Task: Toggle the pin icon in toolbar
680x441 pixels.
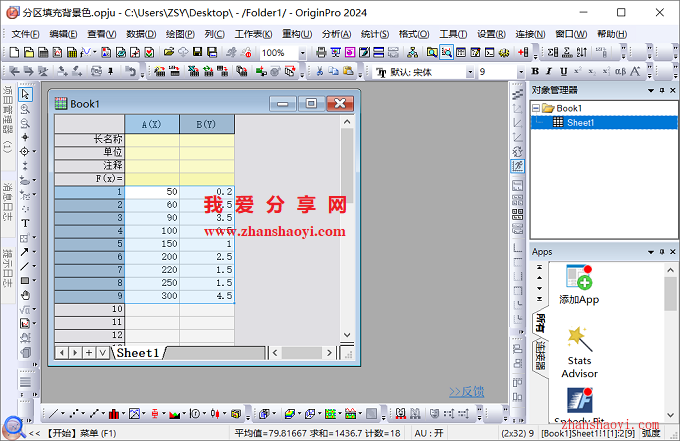Action: coord(111,72)
